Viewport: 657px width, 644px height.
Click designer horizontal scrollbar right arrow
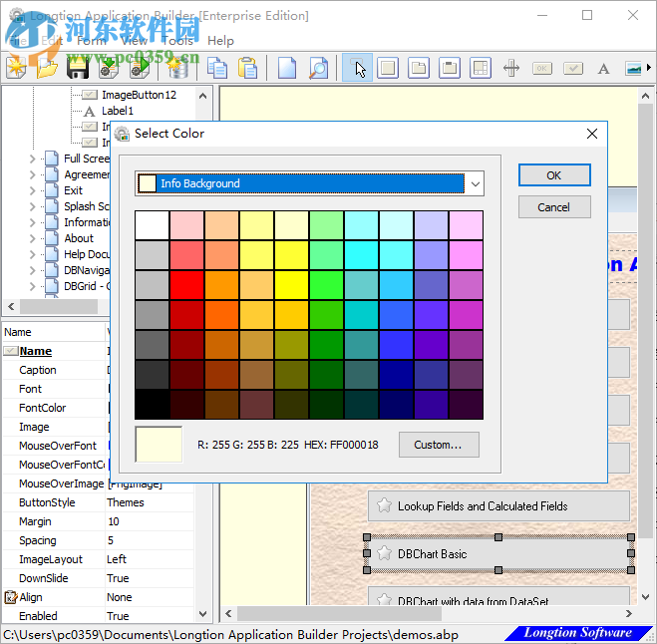(x=628, y=614)
